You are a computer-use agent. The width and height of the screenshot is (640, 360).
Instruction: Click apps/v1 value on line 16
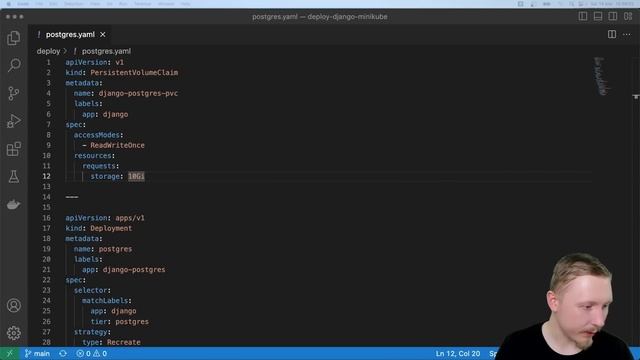pyautogui.click(x=130, y=218)
